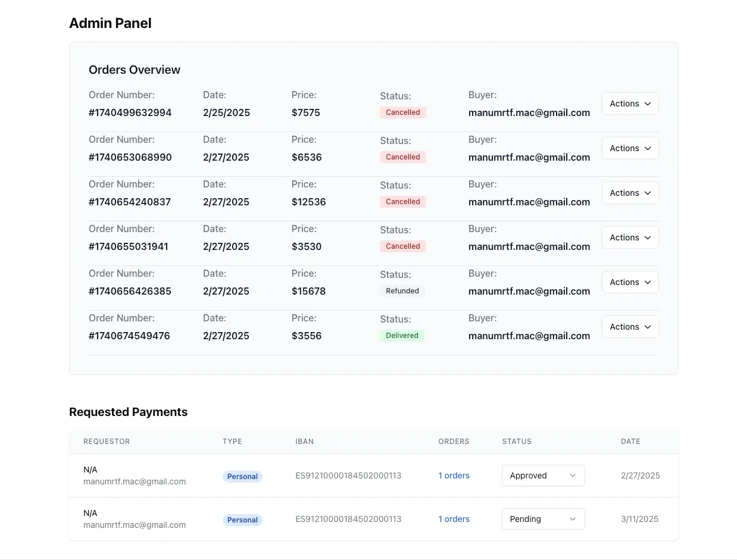Open '1 orders' link for 2/27/2025 payment

point(454,475)
